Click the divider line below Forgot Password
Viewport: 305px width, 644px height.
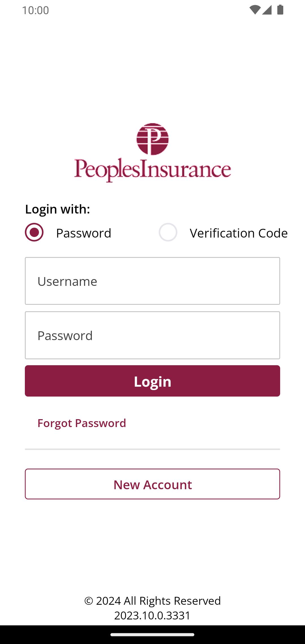pos(152,449)
